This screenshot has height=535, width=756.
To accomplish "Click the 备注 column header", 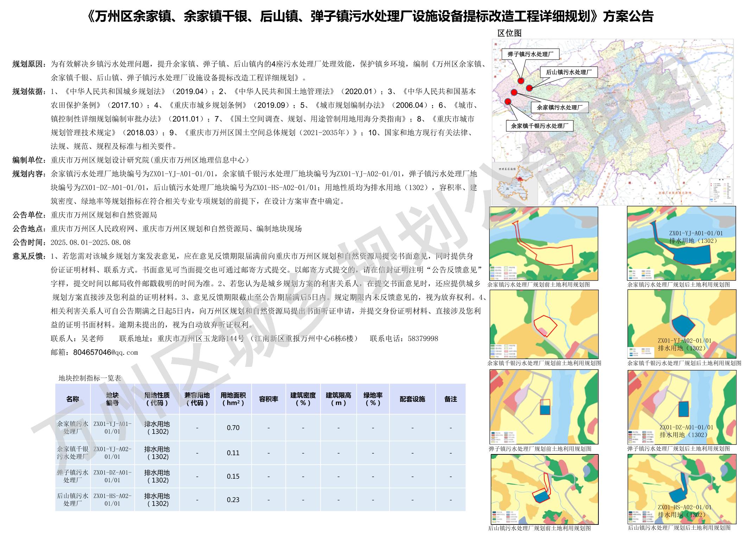I will [451, 399].
